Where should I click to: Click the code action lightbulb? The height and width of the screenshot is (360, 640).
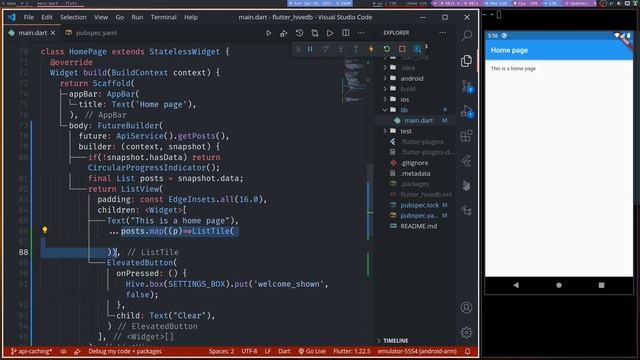click(45, 230)
